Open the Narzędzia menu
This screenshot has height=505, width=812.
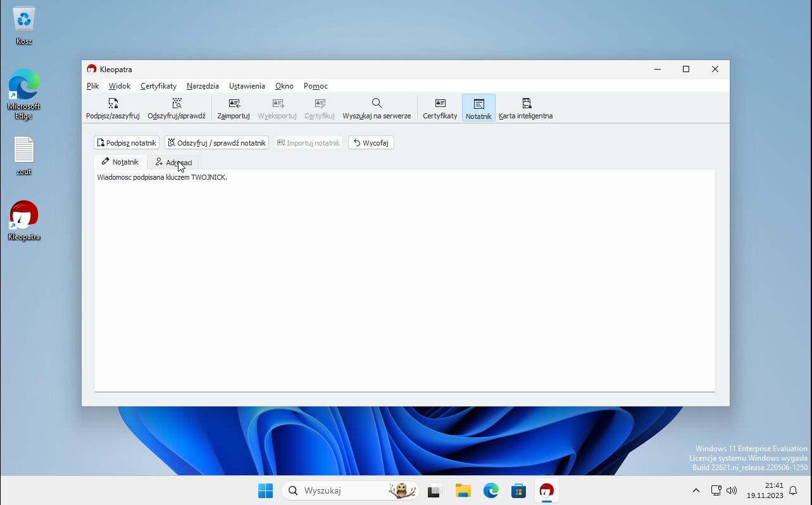pyautogui.click(x=203, y=86)
